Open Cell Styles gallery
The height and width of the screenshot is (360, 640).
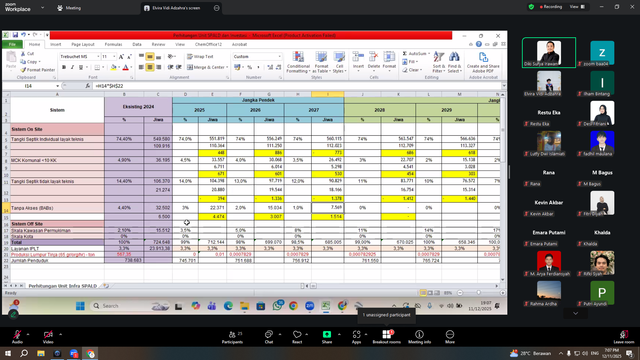339,62
